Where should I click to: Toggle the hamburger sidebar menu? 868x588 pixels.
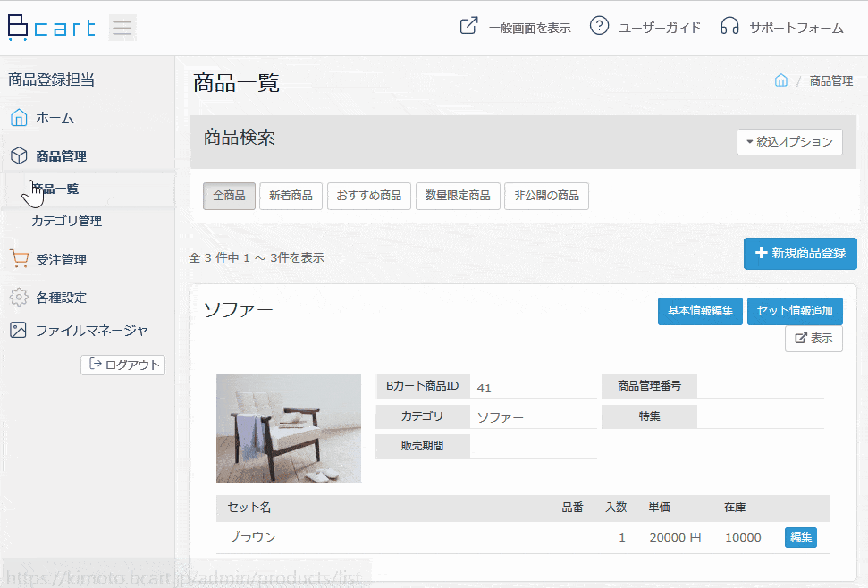point(122,28)
